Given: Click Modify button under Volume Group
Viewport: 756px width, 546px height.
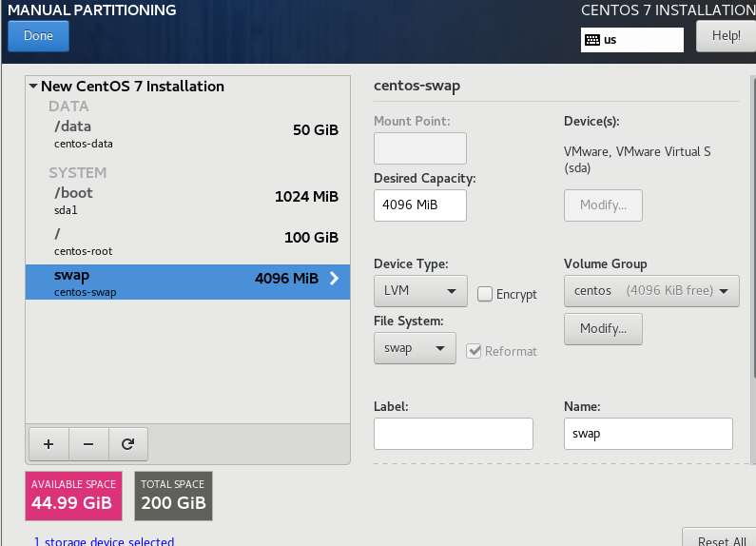Looking at the screenshot, I should pos(603,329).
